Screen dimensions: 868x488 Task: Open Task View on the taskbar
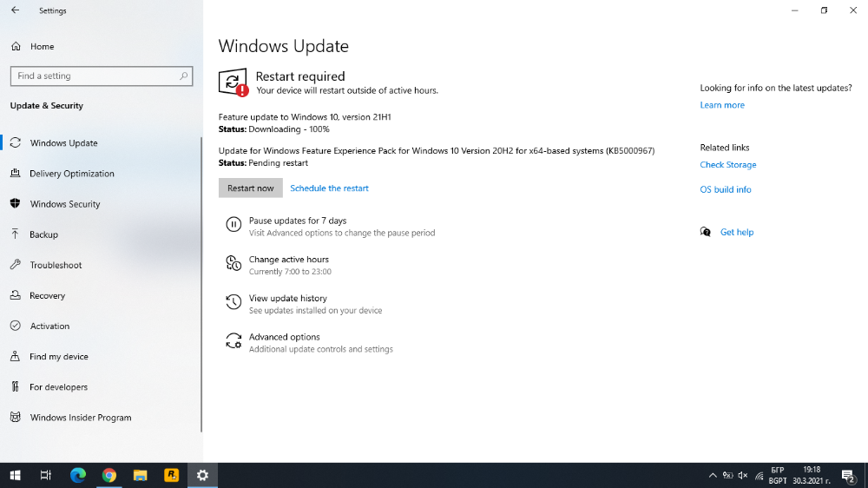46,475
